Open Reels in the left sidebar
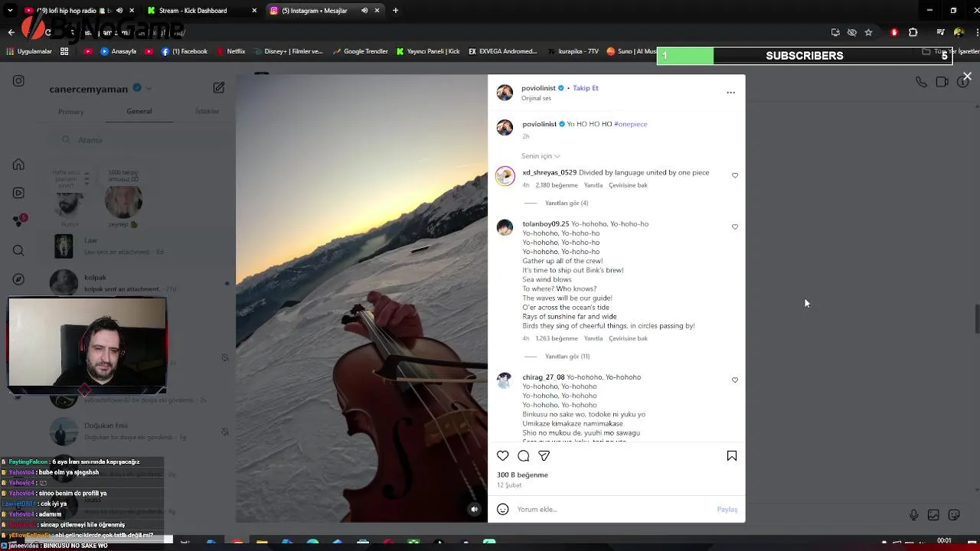Image resolution: width=980 pixels, height=551 pixels. pos(18,193)
